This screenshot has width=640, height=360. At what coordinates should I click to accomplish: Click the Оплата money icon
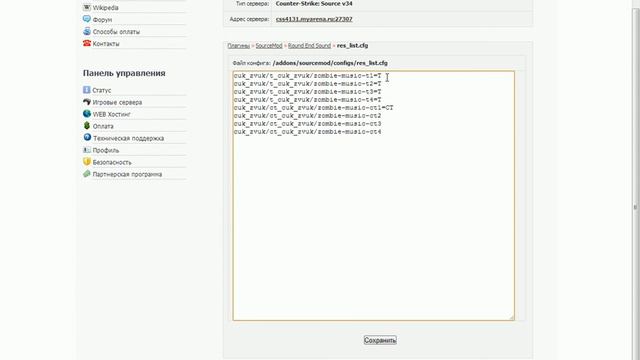click(87, 126)
